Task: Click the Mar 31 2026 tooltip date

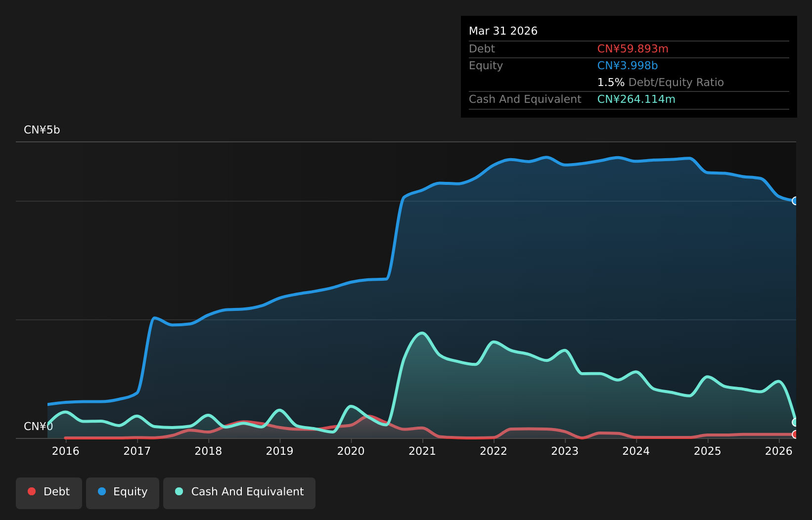Action: pyautogui.click(x=503, y=31)
